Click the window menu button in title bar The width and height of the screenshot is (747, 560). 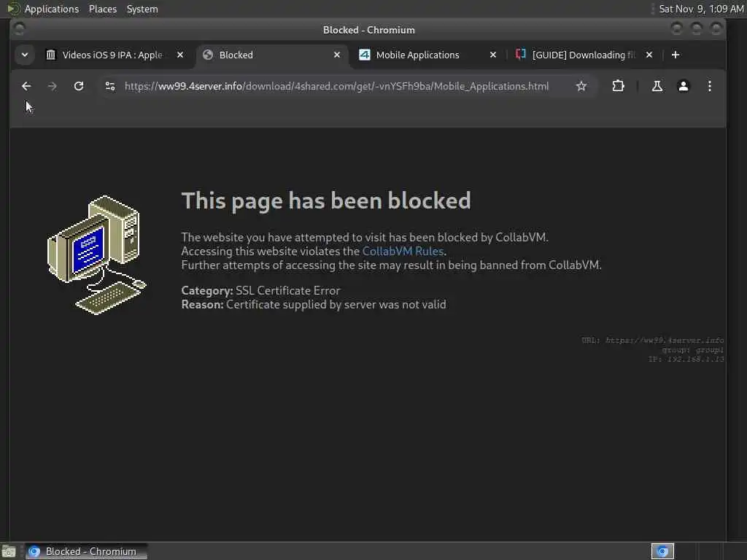point(19,29)
